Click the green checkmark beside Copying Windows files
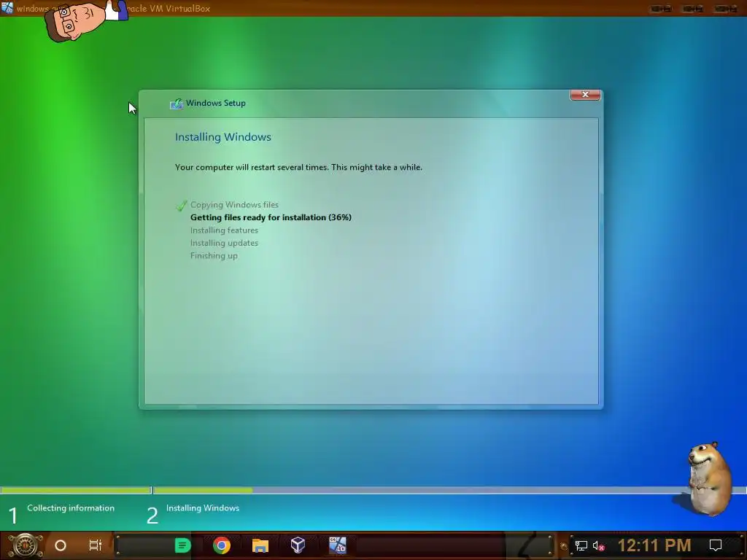747x560 pixels. [x=181, y=206]
